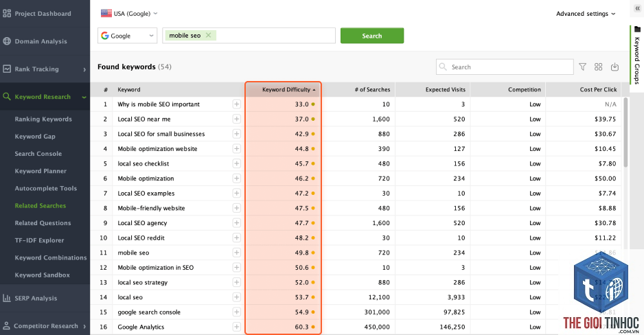Viewport: 644px width, 335px height.
Task: Click plus icon for 'Local SEO near me'
Action: [x=237, y=119]
